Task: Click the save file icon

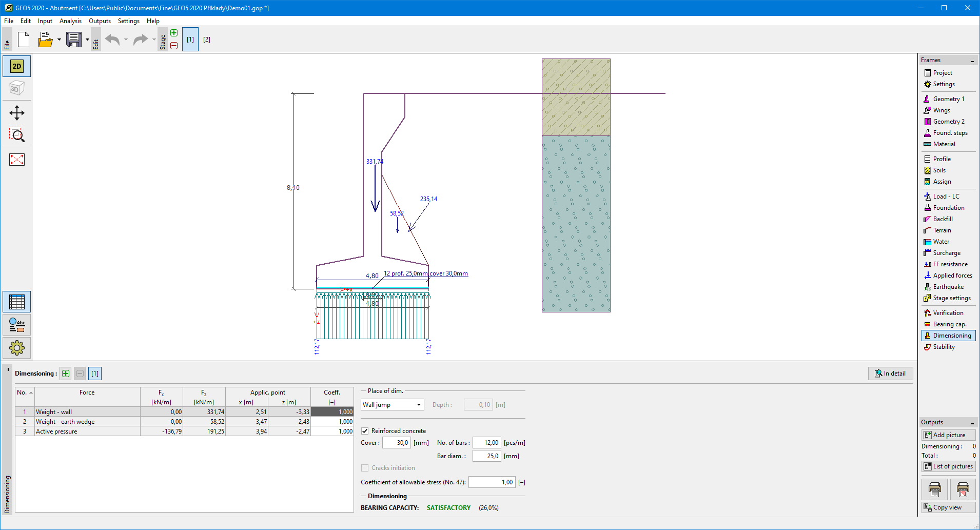Action: [74, 40]
